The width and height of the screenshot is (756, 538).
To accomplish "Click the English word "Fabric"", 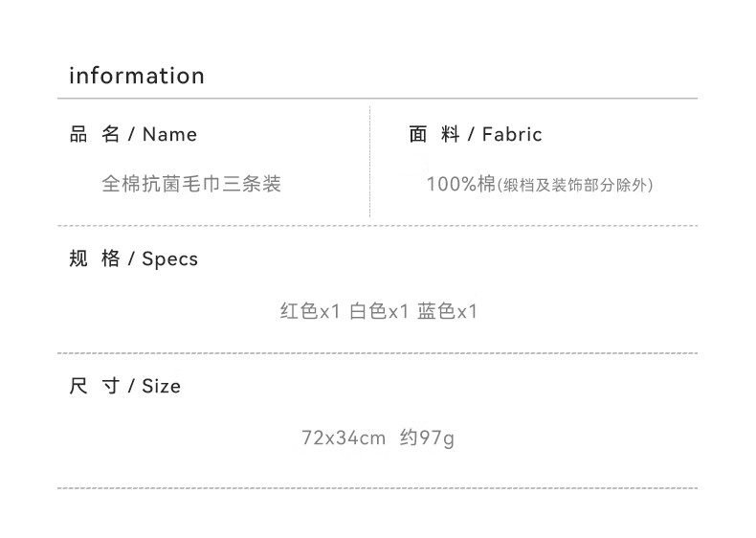I will tap(512, 135).
